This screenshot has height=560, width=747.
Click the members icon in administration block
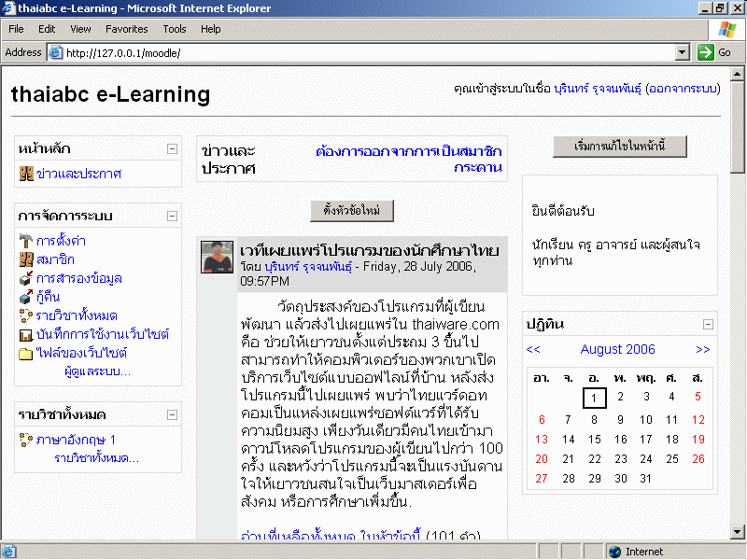[x=26, y=259]
